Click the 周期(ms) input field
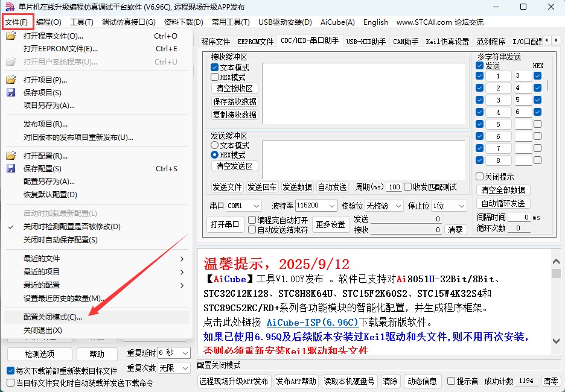565x392 pixels. pos(394,187)
